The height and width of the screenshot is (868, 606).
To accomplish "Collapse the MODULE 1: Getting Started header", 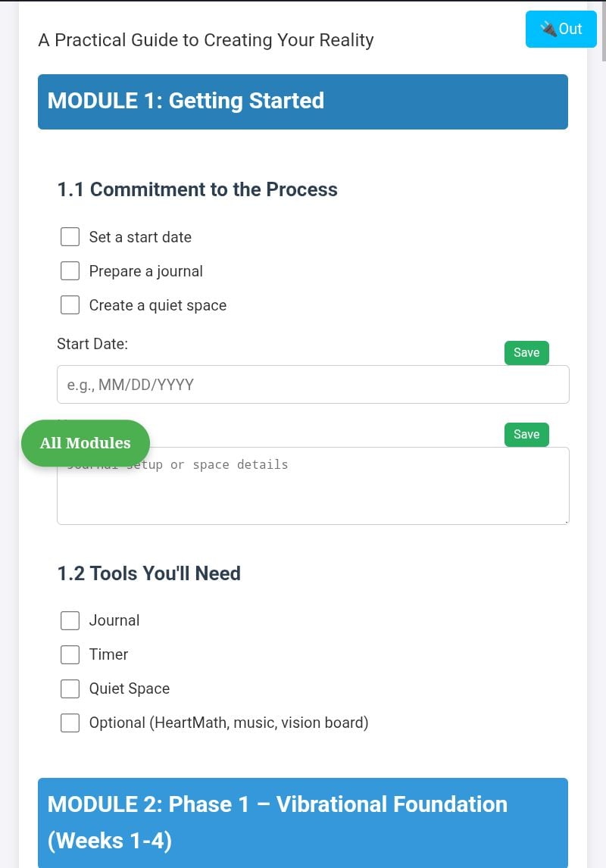I will tap(303, 101).
